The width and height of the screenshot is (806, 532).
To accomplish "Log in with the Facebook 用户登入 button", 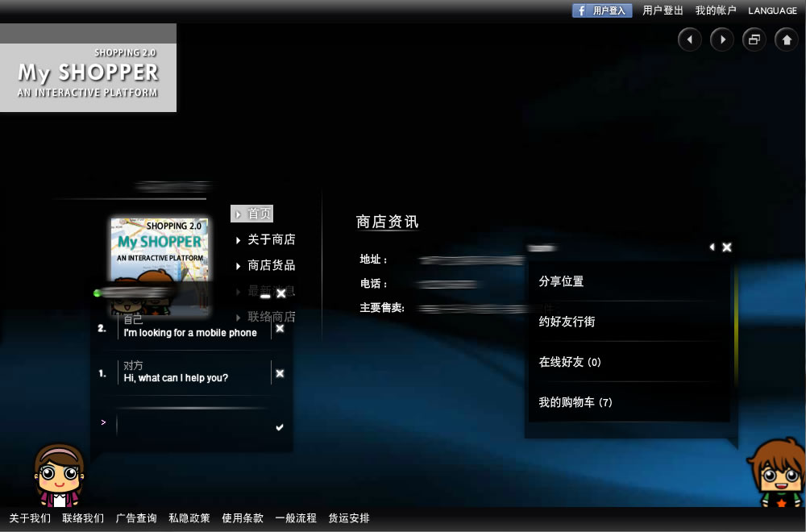I will coord(601,10).
